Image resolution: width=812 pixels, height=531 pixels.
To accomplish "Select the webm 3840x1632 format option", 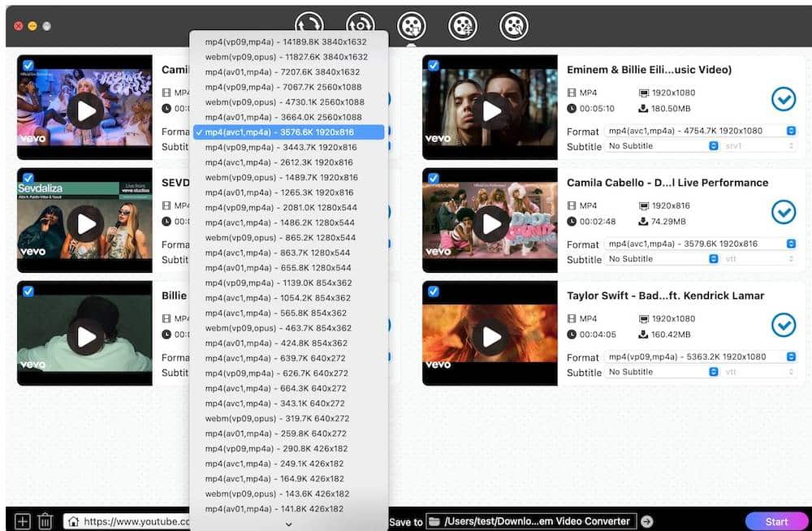I will point(288,56).
